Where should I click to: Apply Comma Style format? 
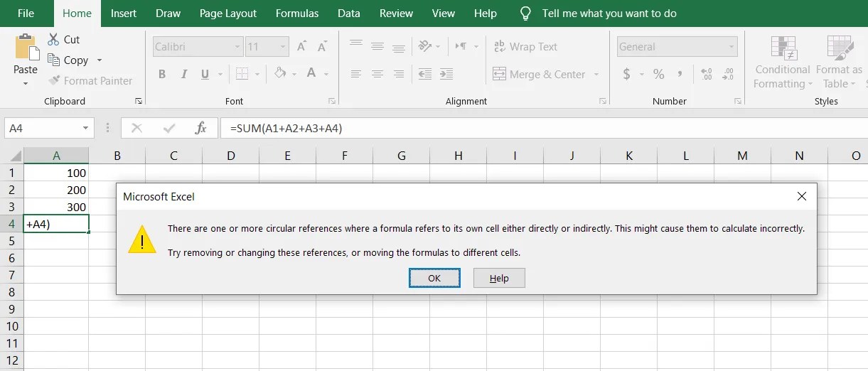tap(680, 74)
